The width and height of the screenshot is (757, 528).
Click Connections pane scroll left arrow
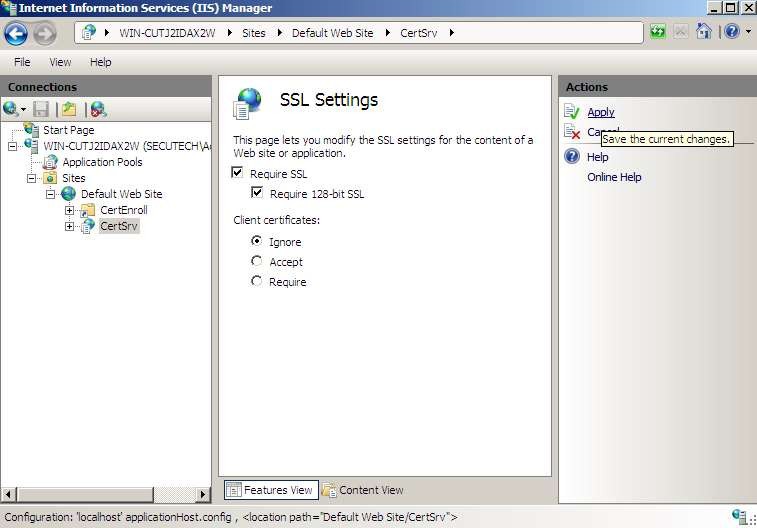[x=9, y=494]
